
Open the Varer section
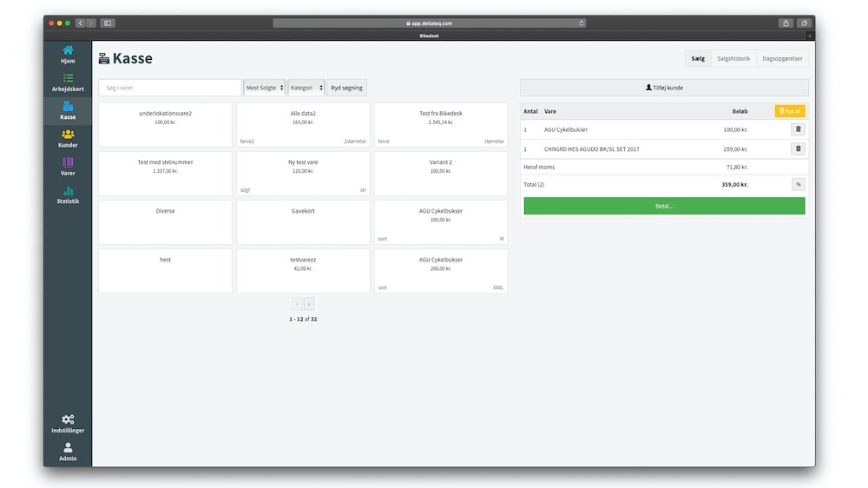[68, 167]
